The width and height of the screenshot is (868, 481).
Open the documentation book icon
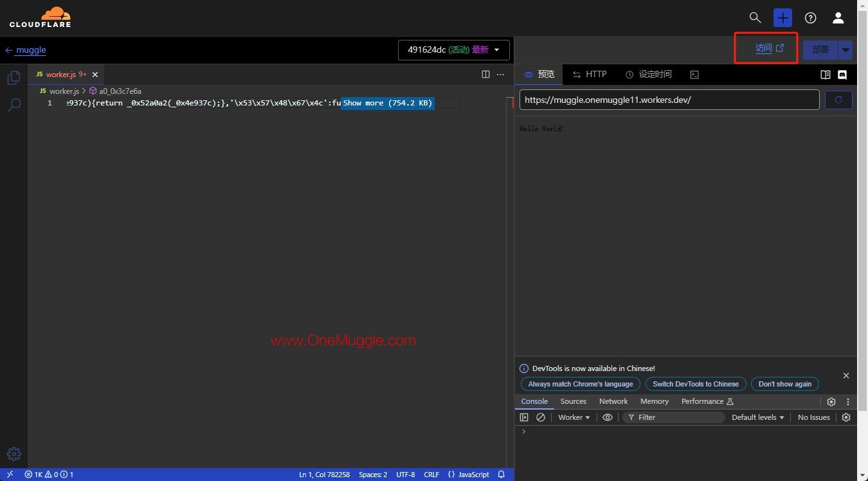click(826, 75)
